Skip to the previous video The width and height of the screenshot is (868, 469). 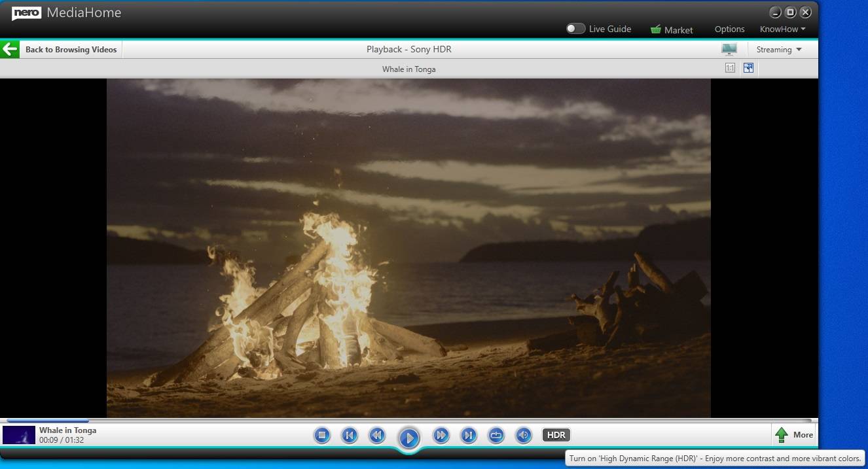(350, 435)
